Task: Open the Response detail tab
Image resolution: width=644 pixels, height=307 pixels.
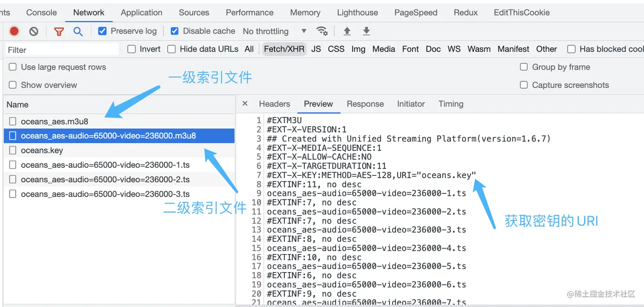Action: [x=365, y=103]
